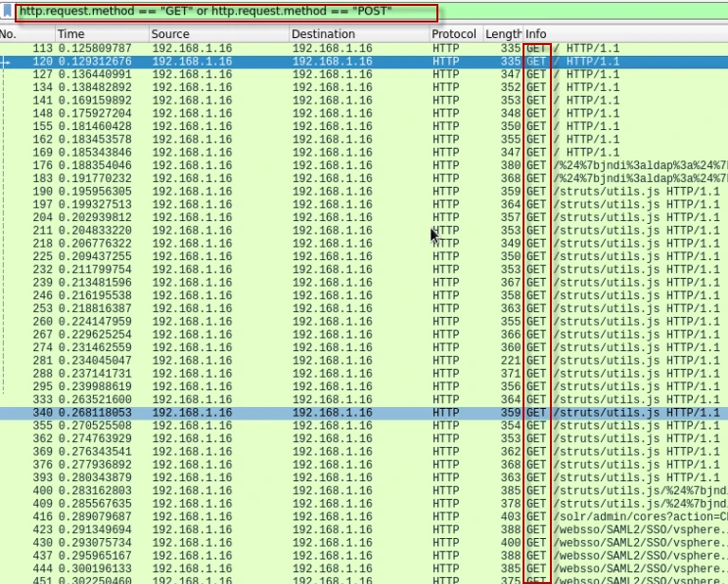This screenshot has width=728, height=584.
Task: Select packet number 400 in the list
Action: [294, 489]
